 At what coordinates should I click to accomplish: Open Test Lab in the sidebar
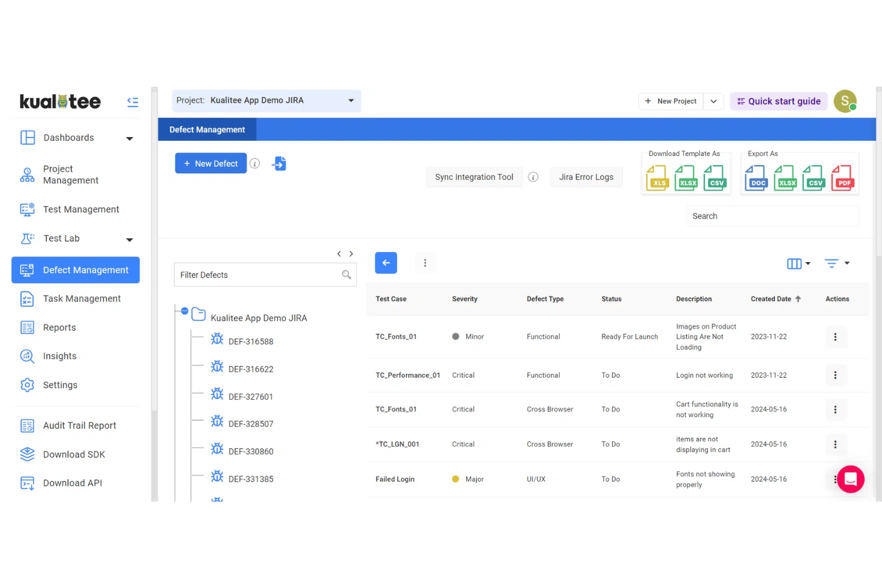(x=61, y=238)
